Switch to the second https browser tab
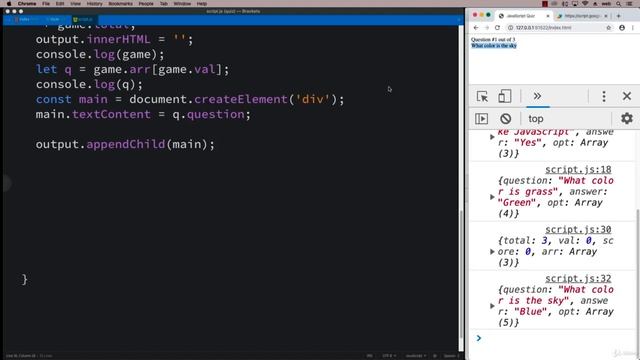Screen dimensions: 640x360 [582, 16]
